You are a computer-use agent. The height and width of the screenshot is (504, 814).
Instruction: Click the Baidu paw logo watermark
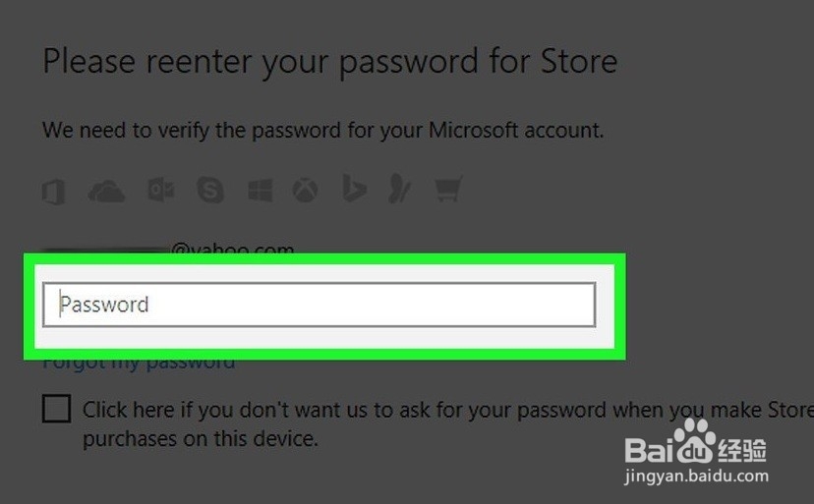point(696,441)
